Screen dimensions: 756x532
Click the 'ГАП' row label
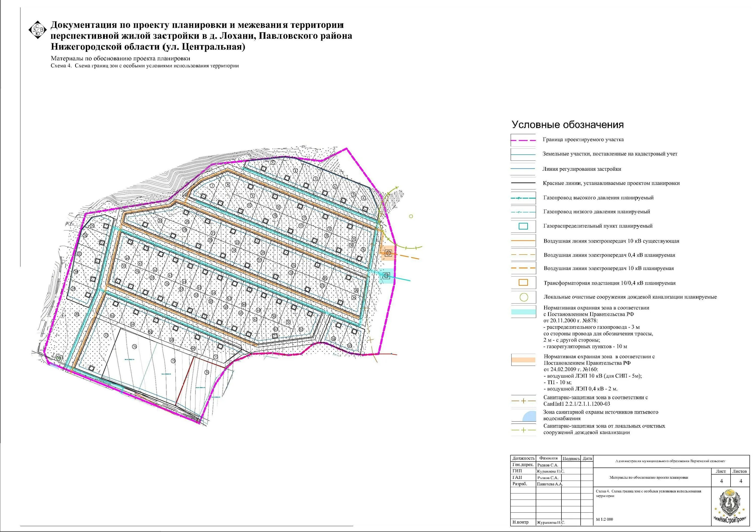517,477
